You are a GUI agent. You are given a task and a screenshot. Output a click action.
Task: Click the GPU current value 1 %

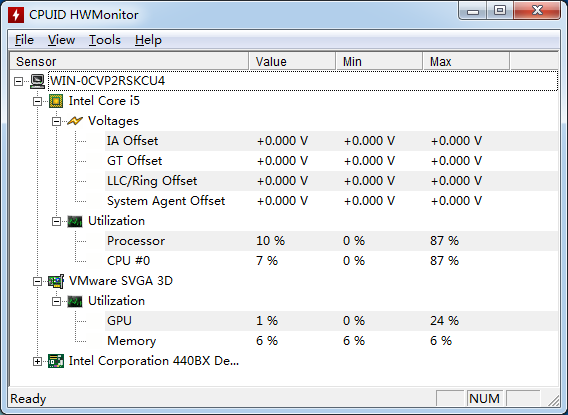[267, 321]
